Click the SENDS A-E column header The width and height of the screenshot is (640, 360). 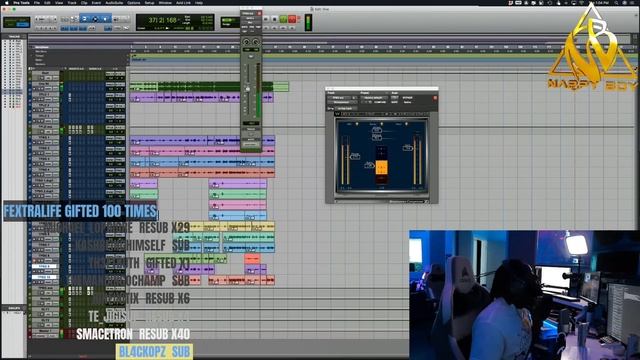click(x=95, y=69)
